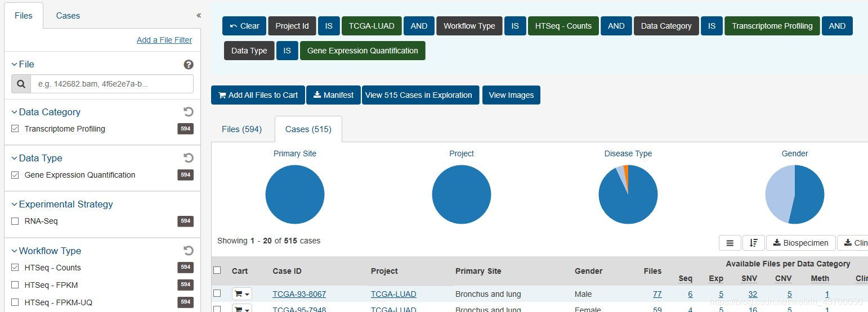Click the Primary Site column header
Screen dimensions: 868x312
478,271
